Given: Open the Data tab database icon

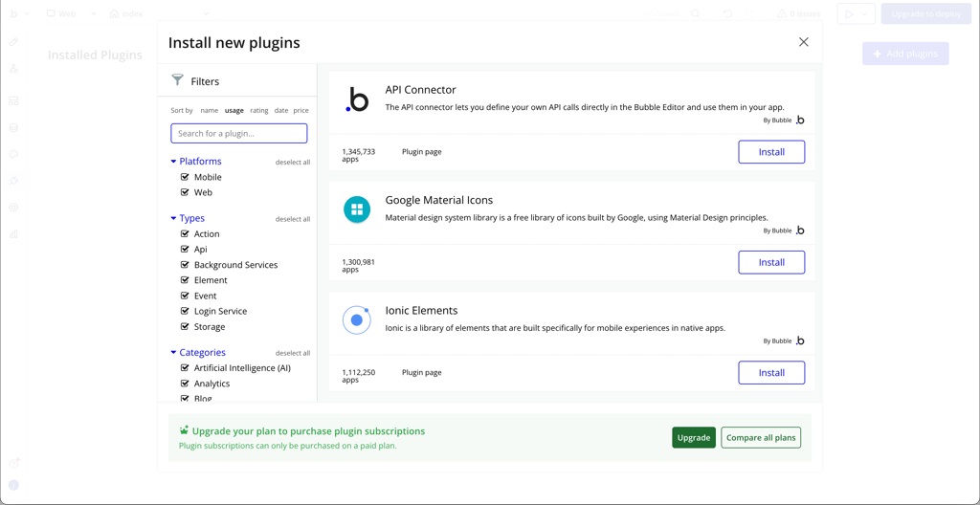Looking at the screenshot, I should (x=13, y=128).
